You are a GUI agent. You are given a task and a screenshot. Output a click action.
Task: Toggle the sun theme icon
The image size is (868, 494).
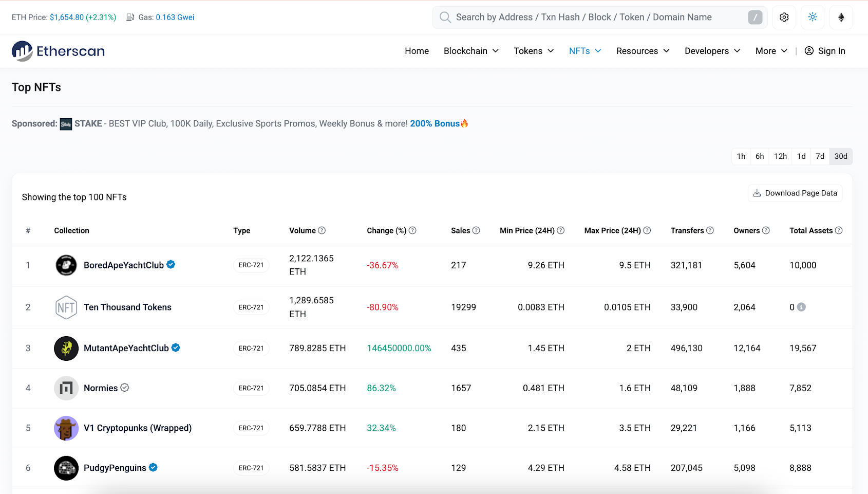813,17
